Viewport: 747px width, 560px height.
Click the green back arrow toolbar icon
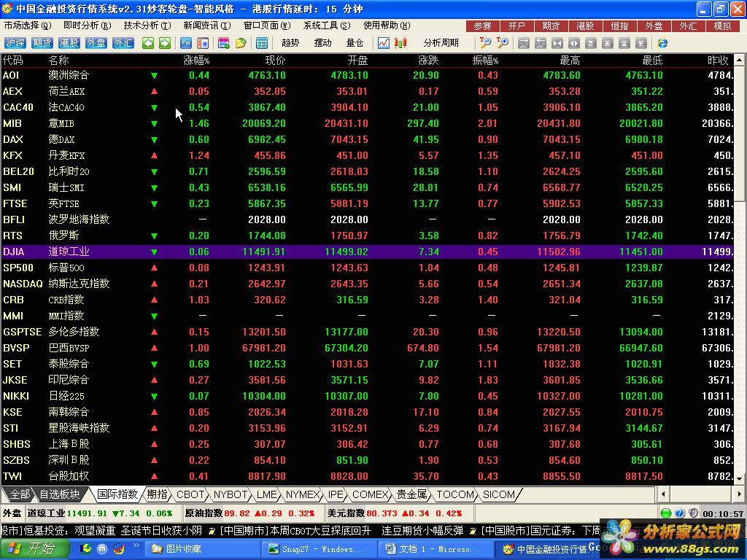148,43
